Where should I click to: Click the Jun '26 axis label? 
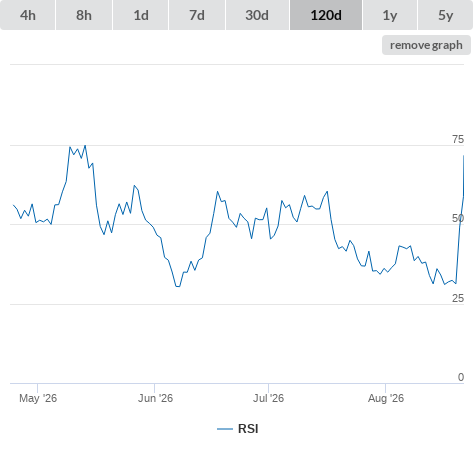pyautogui.click(x=155, y=398)
